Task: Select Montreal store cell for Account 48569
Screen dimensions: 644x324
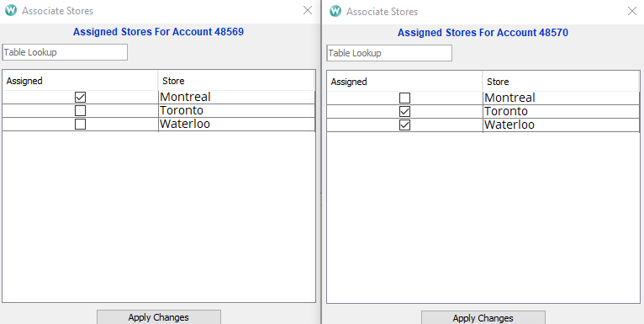Action: pos(236,98)
